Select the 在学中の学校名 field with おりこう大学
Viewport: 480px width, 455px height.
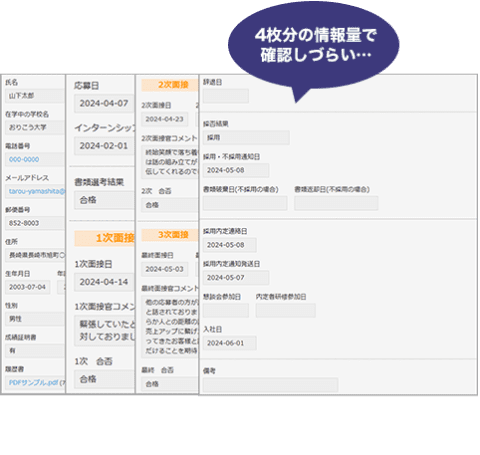click(x=35, y=127)
